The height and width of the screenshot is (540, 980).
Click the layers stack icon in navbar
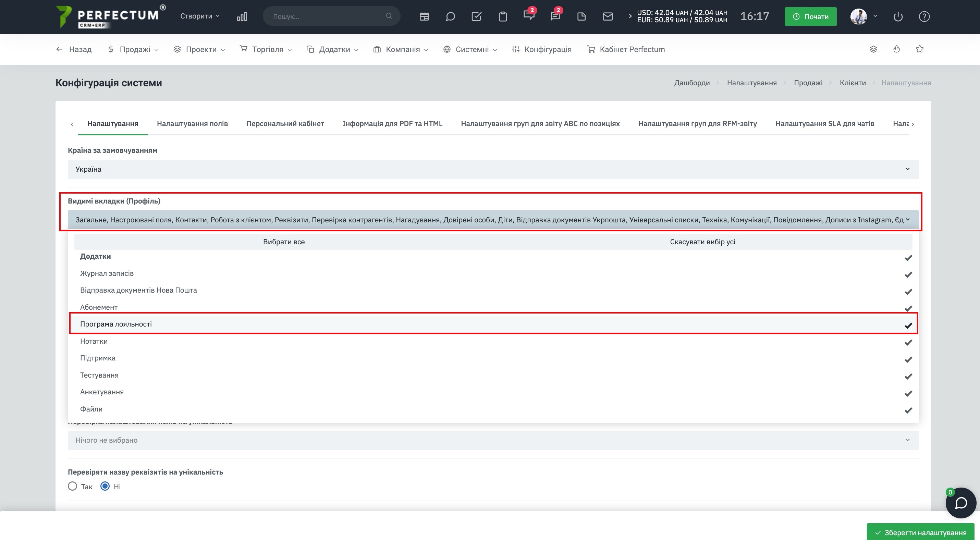tap(873, 49)
